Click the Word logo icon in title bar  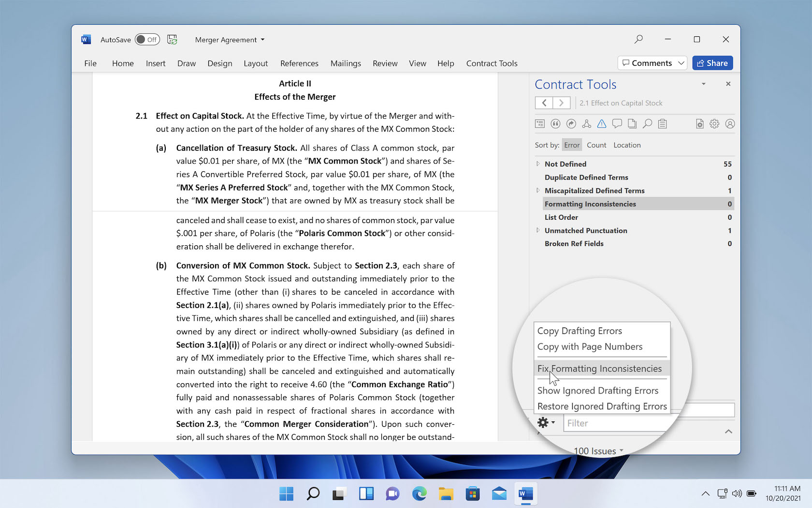(86, 40)
